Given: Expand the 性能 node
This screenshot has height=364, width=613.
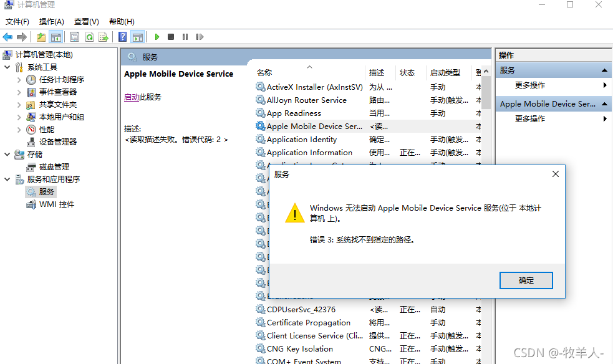Looking at the screenshot, I should pos(19,130).
